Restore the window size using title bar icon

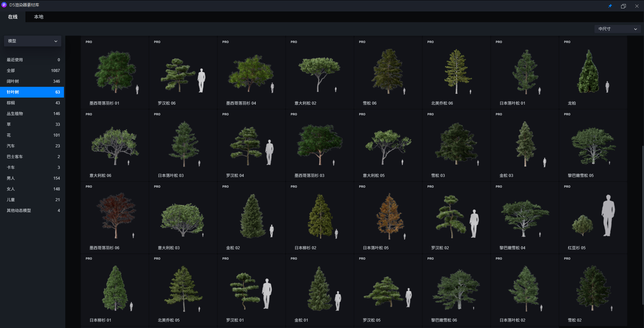[x=623, y=6]
